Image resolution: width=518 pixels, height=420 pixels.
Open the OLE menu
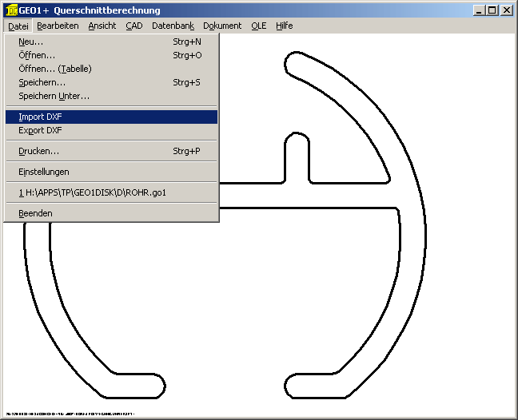(259, 26)
